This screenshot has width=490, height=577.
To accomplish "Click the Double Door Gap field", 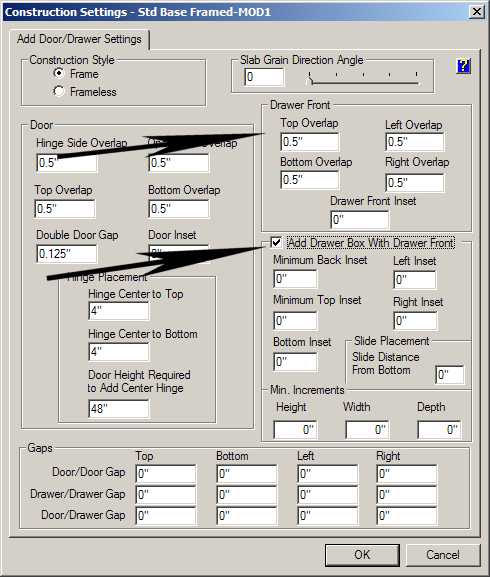I will [x=67, y=254].
